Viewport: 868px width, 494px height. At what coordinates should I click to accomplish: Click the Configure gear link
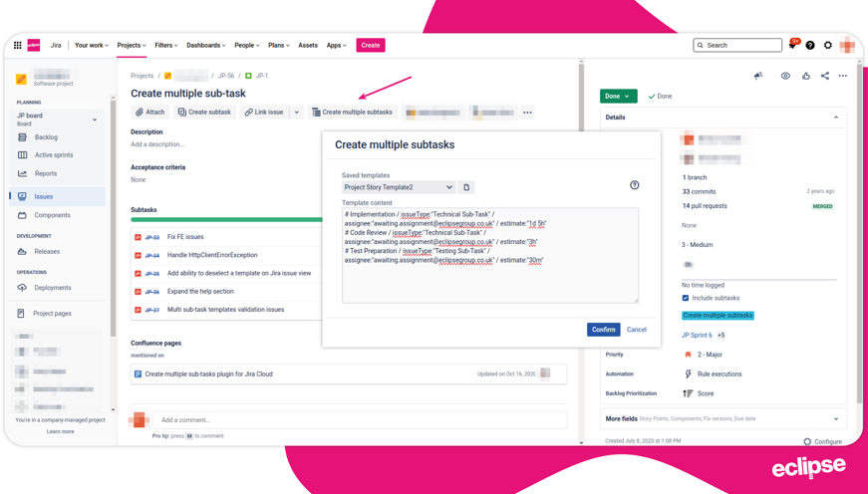[x=822, y=441]
